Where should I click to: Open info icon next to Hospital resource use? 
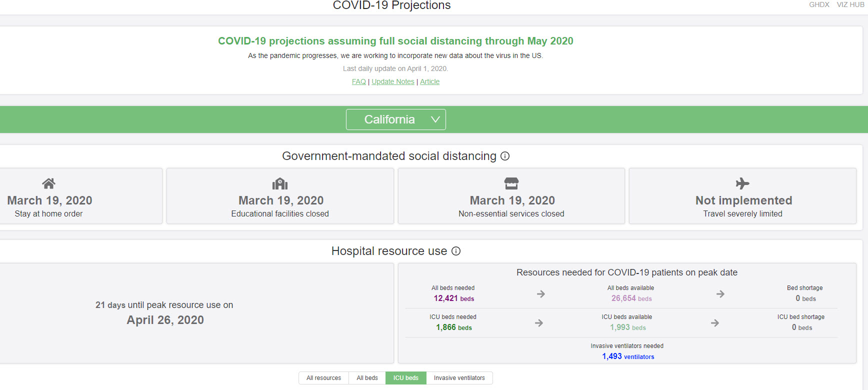click(x=456, y=251)
